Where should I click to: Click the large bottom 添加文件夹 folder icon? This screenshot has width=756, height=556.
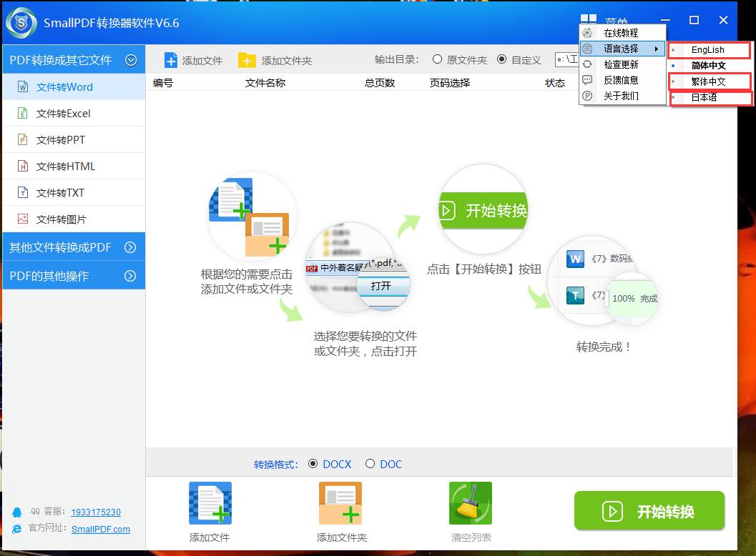coord(340,503)
